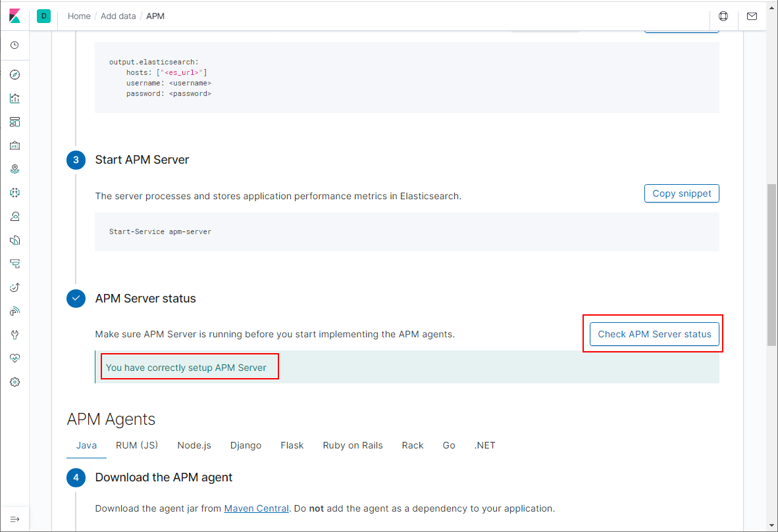
Task: Click output.elasticsearch code line
Action: (x=154, y=62)
